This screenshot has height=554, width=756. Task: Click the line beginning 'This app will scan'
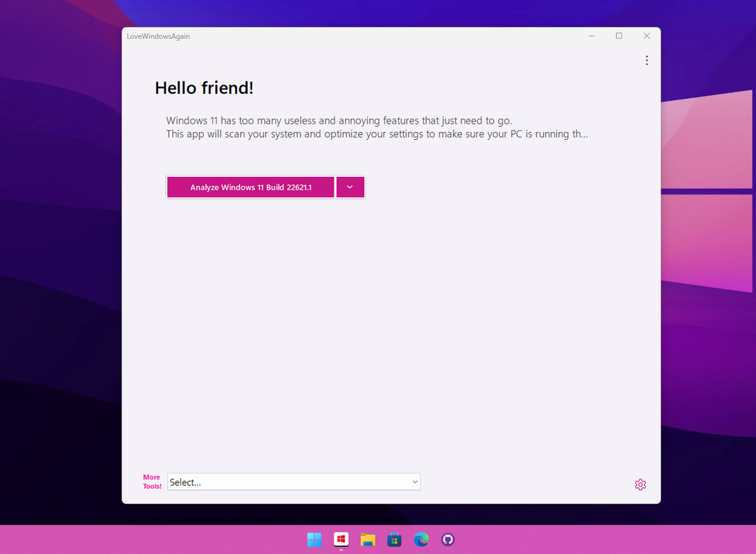tap(377, 134)
